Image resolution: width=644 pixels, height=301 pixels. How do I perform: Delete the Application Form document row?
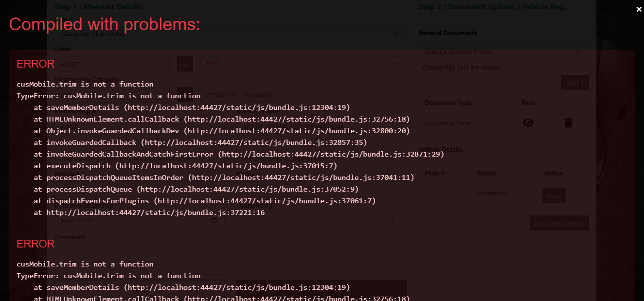(x=568, y=123)
